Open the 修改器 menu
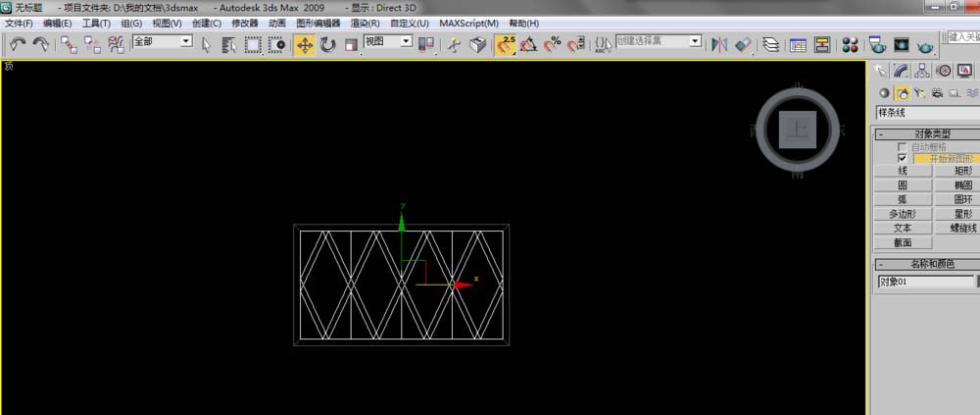This screenshot has width=980, height=415. tap(244, 24)
